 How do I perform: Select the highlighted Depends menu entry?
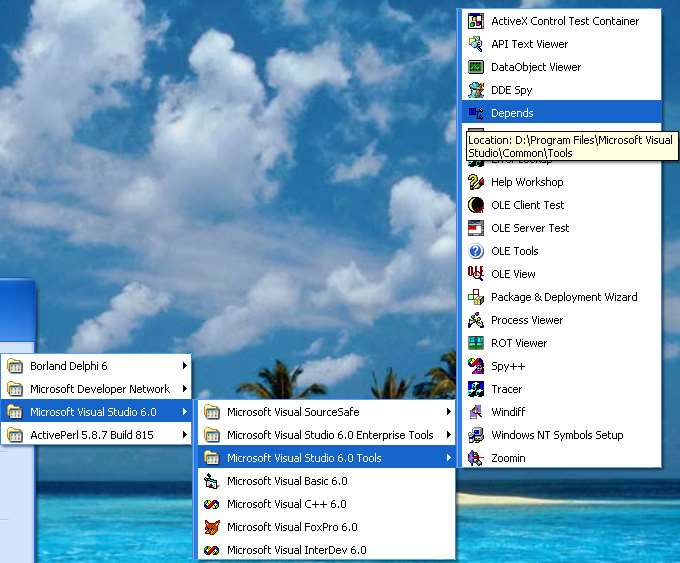pyautogui.click(x=562, y=113)
